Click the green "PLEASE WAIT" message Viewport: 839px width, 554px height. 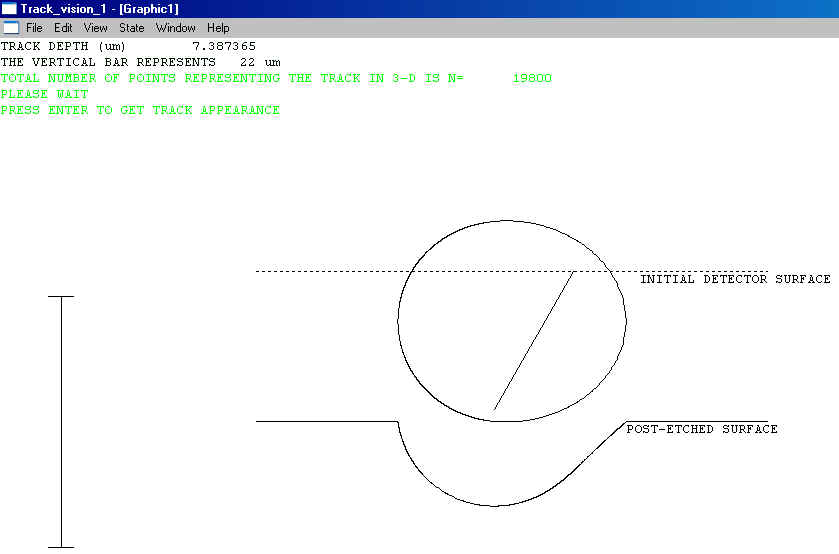[x=44, y=94]
